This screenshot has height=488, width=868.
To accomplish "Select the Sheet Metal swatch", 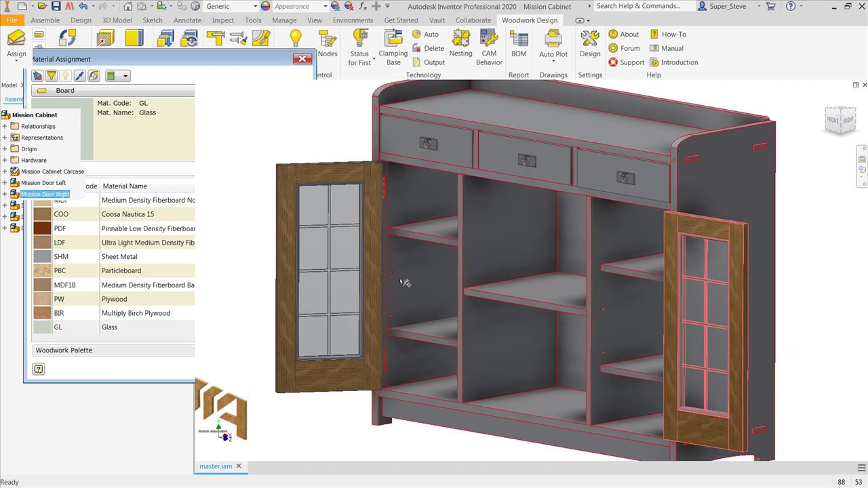I will coord(42,257).
